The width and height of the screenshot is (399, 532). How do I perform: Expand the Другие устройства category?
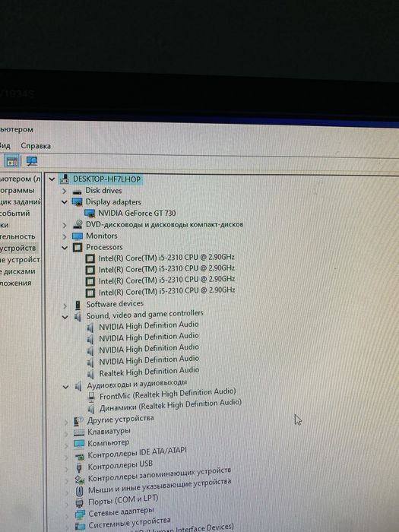pos(66,423)
